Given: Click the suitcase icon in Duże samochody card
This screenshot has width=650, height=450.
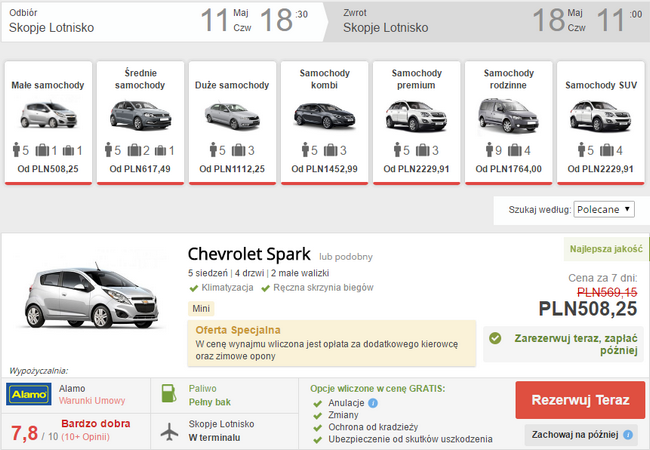Looking at the screenshot, I should (239, 150).
